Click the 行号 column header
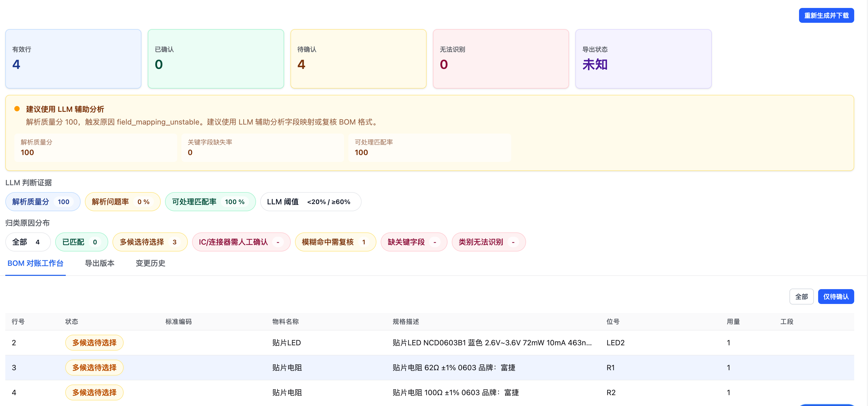Screen dimensions: 868x406 point(18,321)
